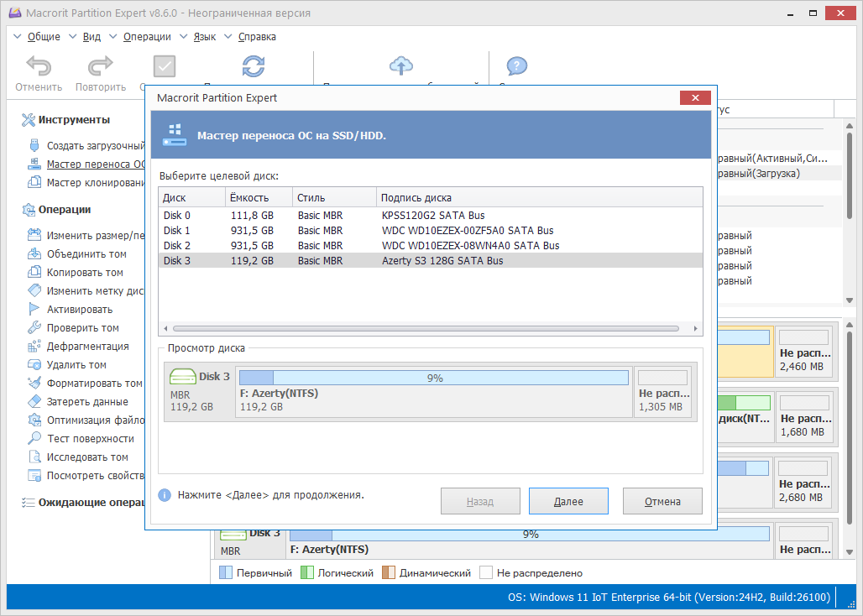Click the Отменить undo toolbar icon

click(x=39, y=66)
